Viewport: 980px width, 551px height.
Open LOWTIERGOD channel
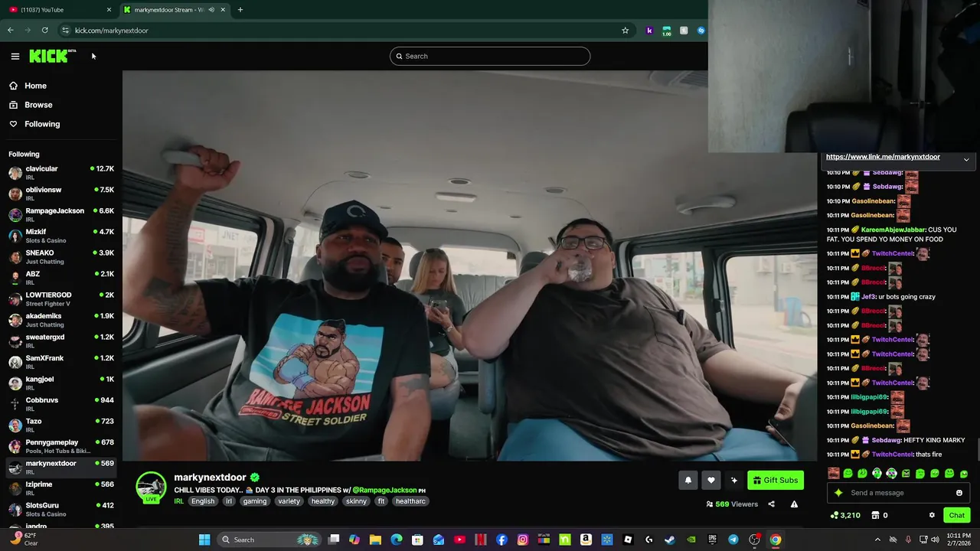[61, 298]
